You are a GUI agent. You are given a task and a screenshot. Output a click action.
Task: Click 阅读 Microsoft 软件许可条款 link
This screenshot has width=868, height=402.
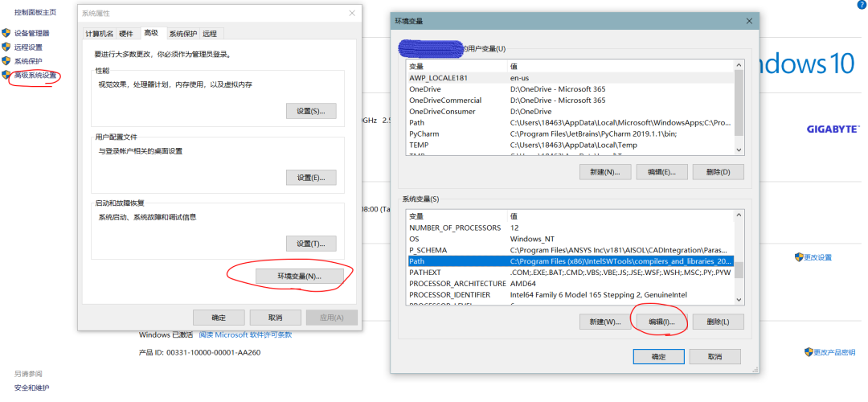pyautogui.click(x=245, y=334)
